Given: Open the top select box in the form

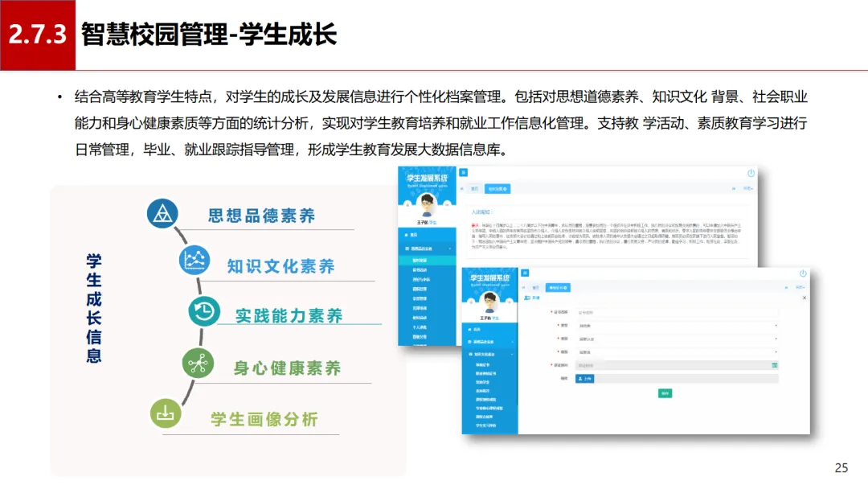Looking at the screenshot, I should (677, 326).
